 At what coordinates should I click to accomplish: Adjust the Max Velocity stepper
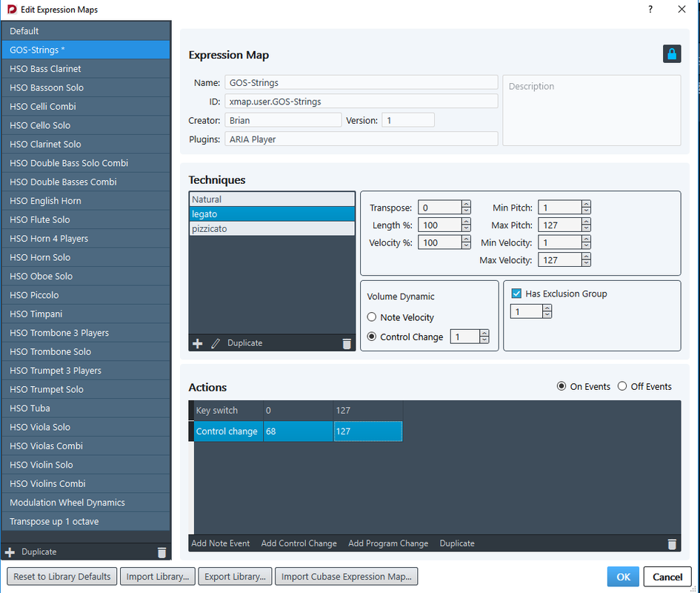586,259
